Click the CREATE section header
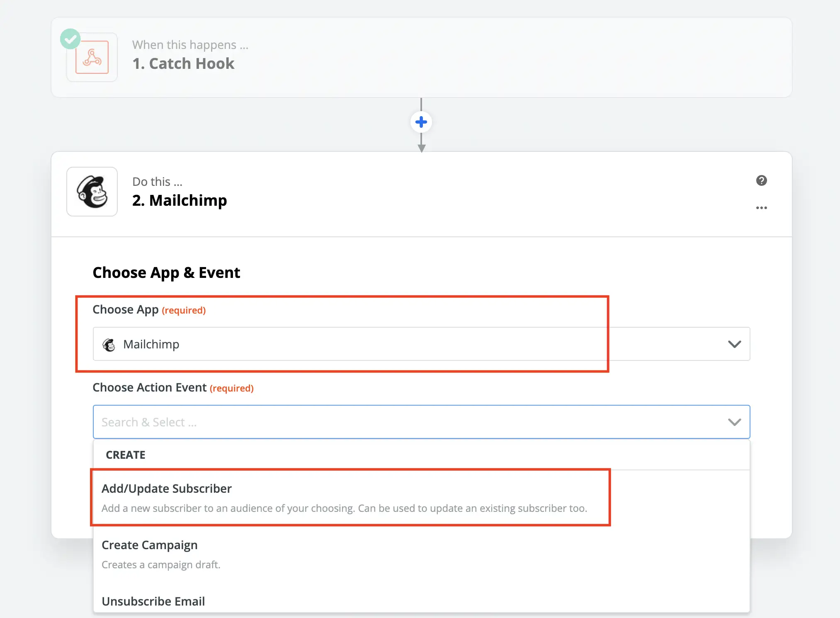Viewport: 840px width, 618px height. click(x=125, y=455)
